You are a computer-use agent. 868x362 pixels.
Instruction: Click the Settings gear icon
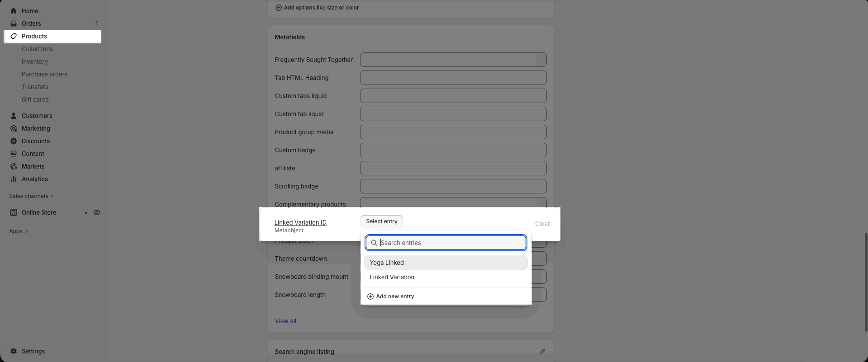(x=14, y=351)
